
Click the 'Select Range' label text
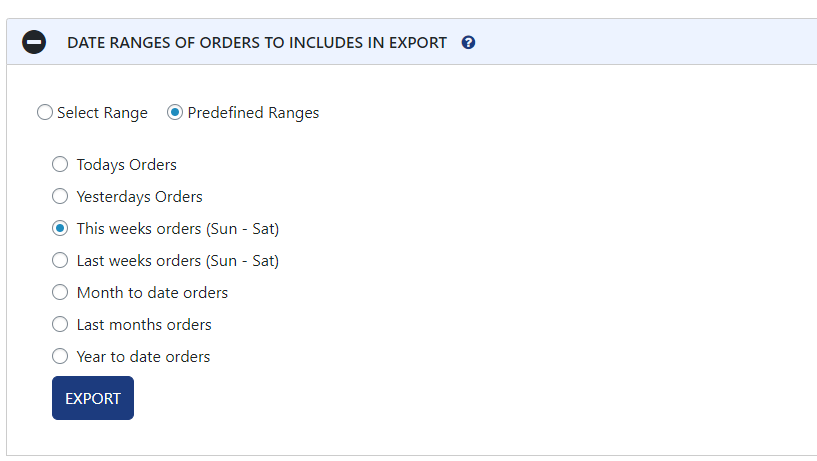coord(102,113)
